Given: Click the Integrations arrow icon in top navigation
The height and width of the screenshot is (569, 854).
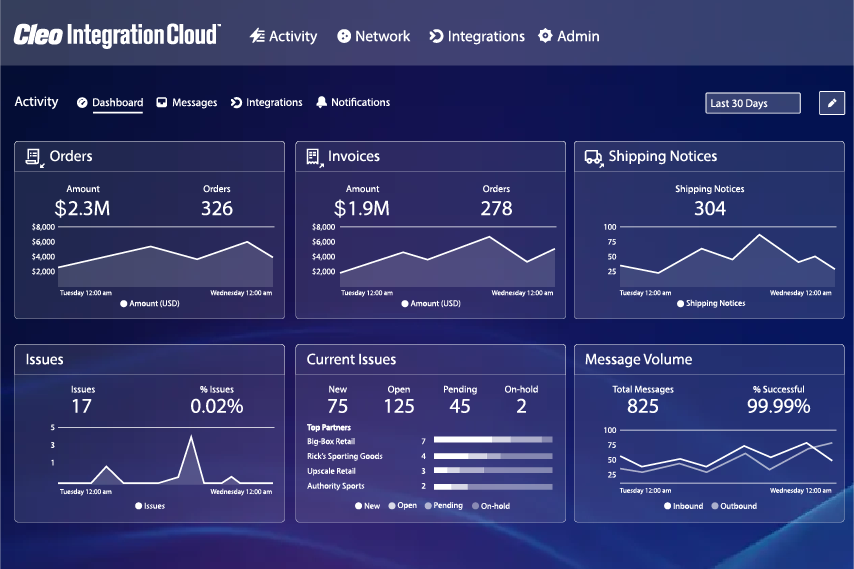Looking at the screenshot, I should click(436, 36).
